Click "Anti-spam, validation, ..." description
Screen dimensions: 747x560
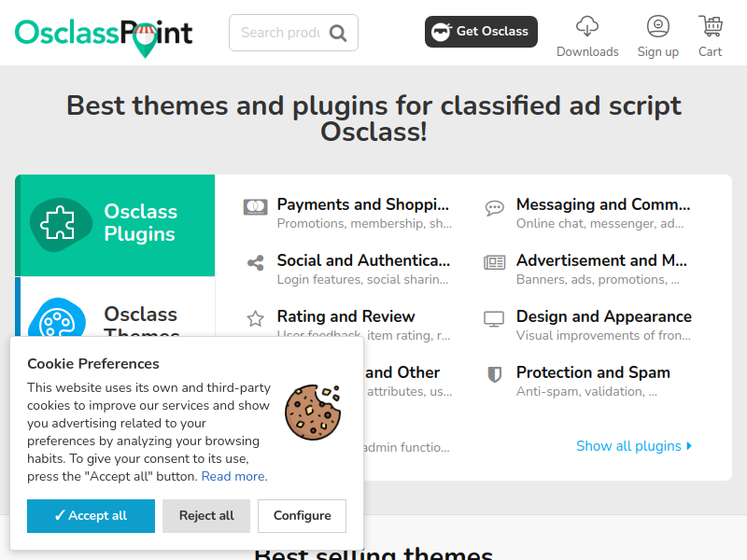(586, 391)
